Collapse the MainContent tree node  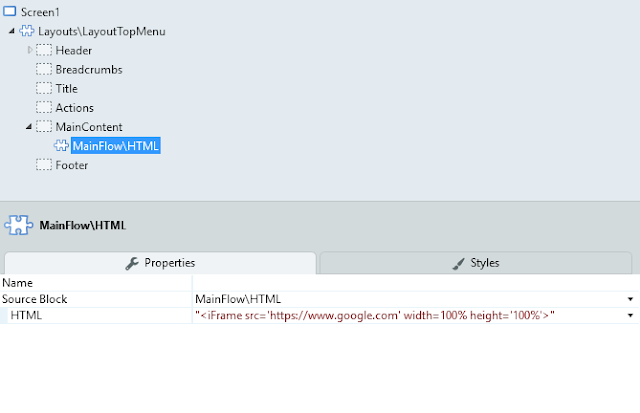29,127
